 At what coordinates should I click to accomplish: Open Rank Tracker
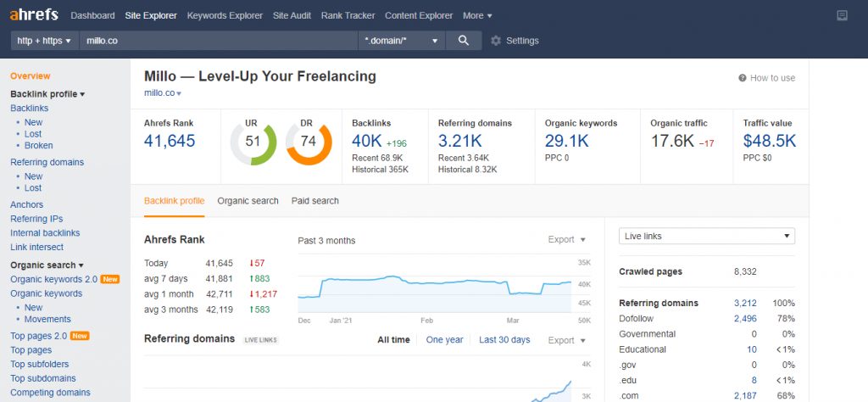point(348,15)
